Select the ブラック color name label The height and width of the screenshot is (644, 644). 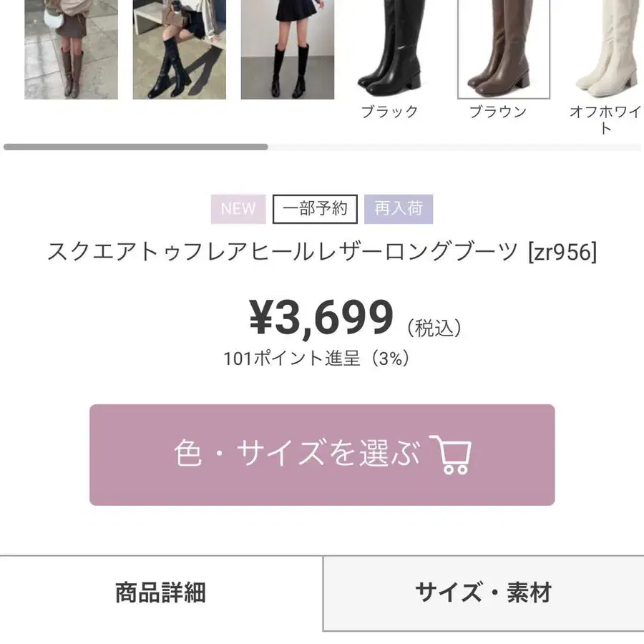pos(390,112)
